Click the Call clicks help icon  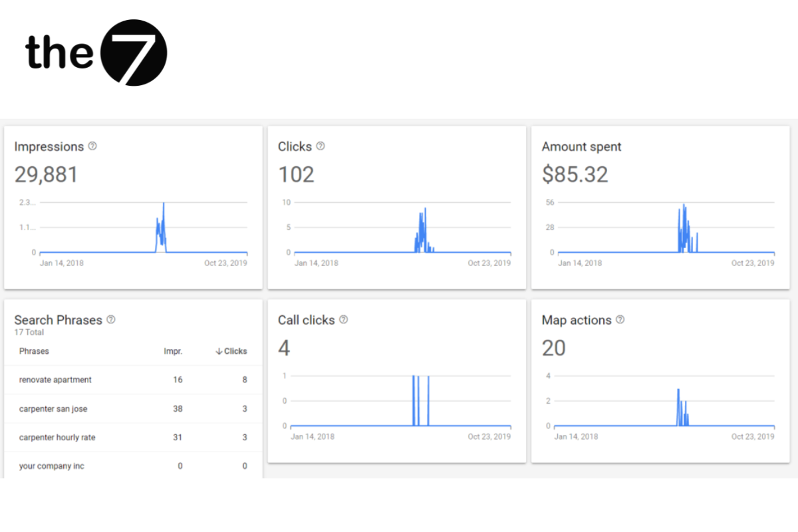343,320
